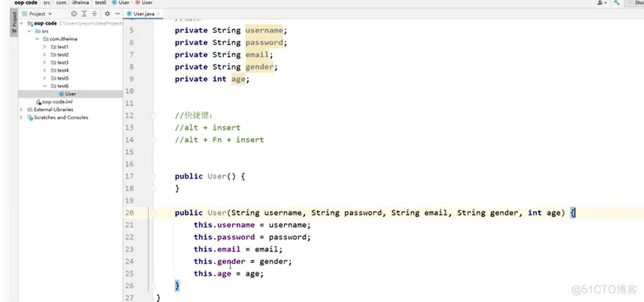
Task: Click src in the breadcrumb bar
Action: point(47,2)
